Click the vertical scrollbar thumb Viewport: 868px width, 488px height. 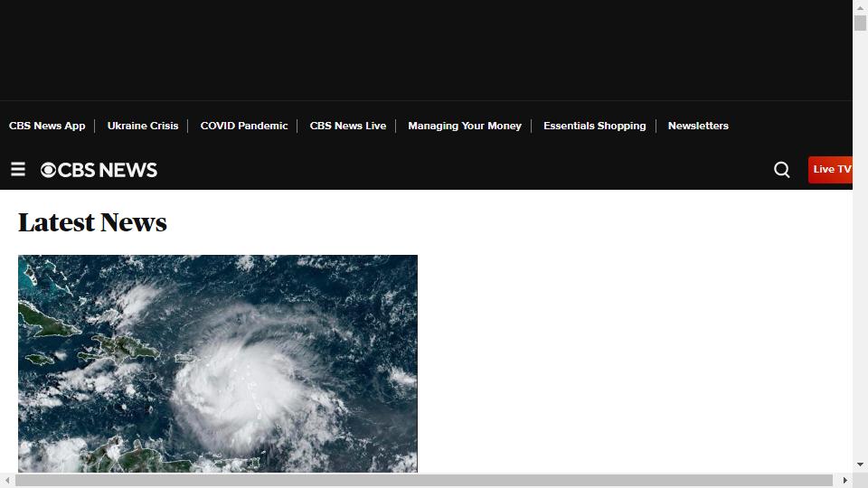coord(860,23)
